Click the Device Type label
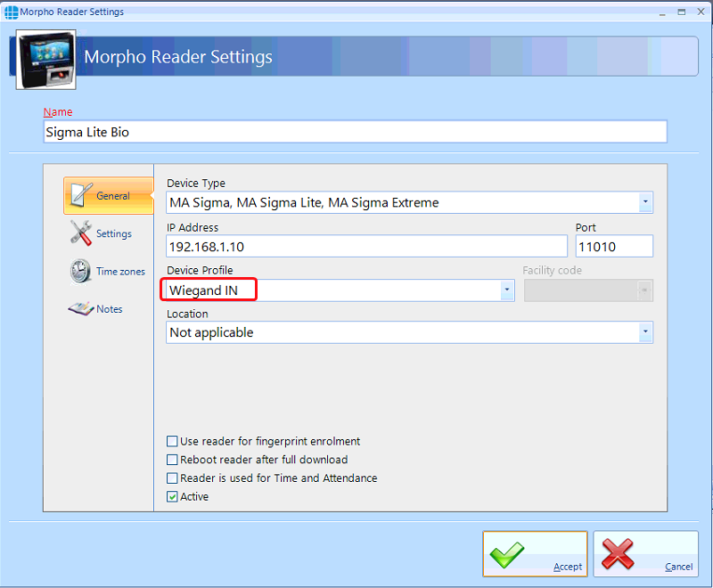 (x=196, y=184)
